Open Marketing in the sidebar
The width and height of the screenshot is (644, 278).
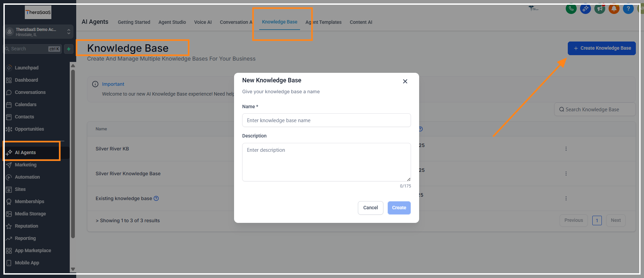[26, 165]
